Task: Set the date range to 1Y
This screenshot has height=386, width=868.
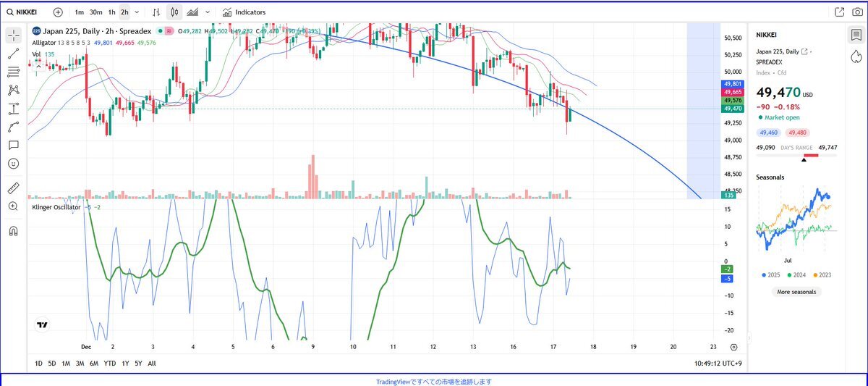Action: 125,363
